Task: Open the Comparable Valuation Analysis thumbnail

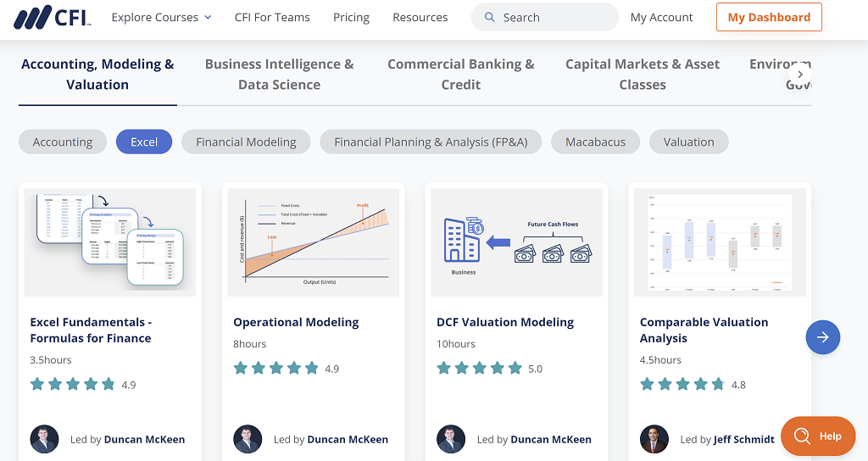Action: pyautogui.click(x=720, y=242)
